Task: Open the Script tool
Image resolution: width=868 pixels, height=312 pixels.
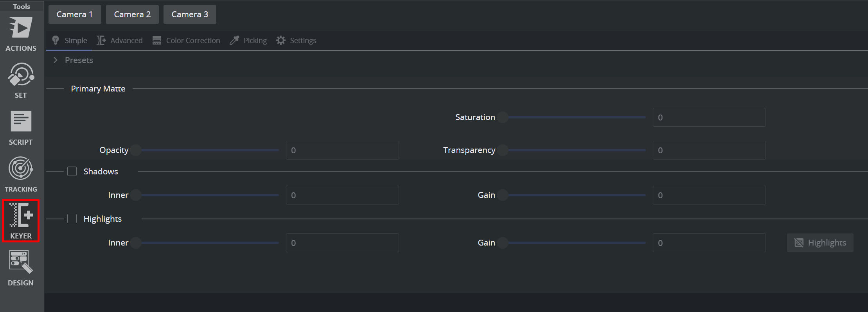Action: coord(21,127)
